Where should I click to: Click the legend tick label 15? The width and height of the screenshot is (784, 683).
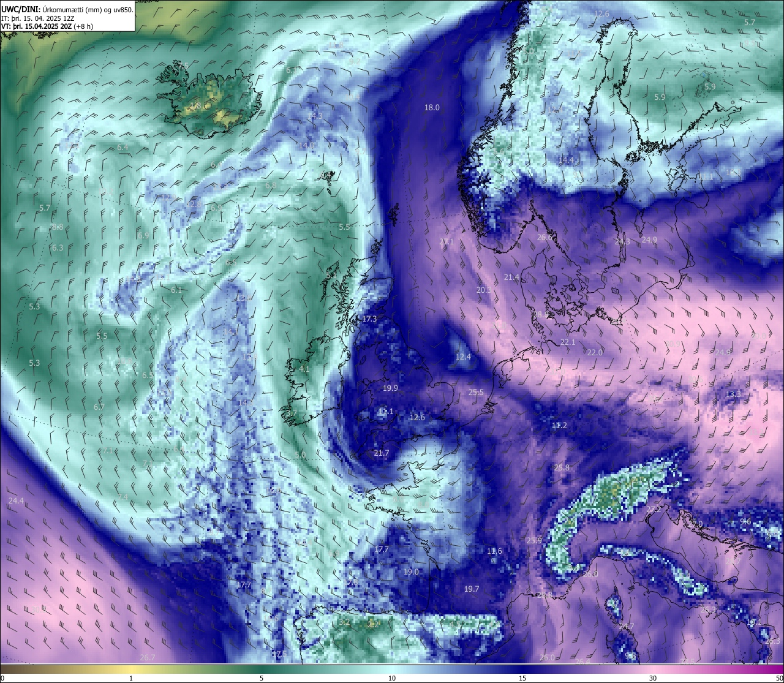point(522,678)
